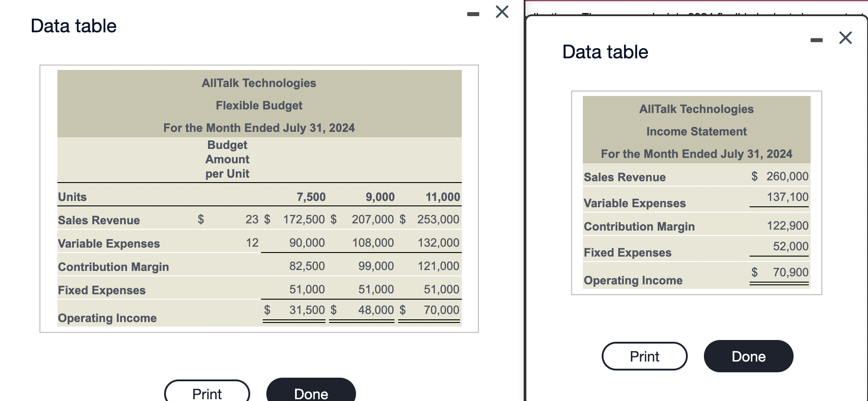Click the Print button on the flexible budget dialog
This screenshot has height=401, width=868.
pyautogui.click(x=207, y=394)
